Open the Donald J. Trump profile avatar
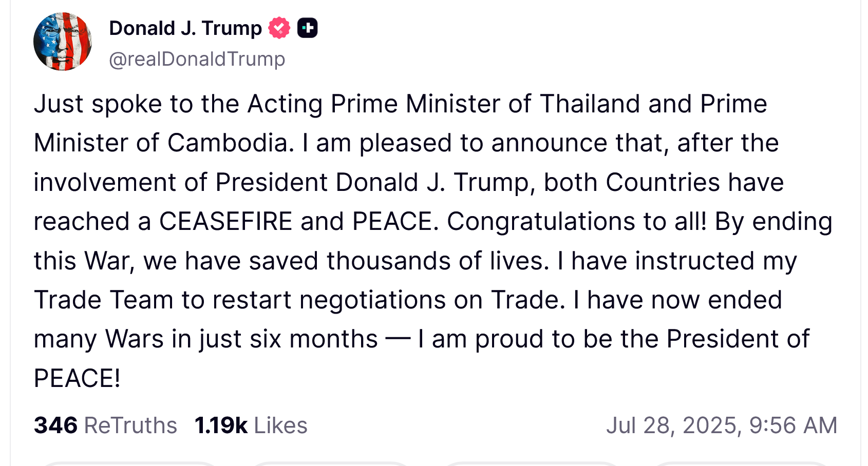The image size is (868, 466). point(63,42)
